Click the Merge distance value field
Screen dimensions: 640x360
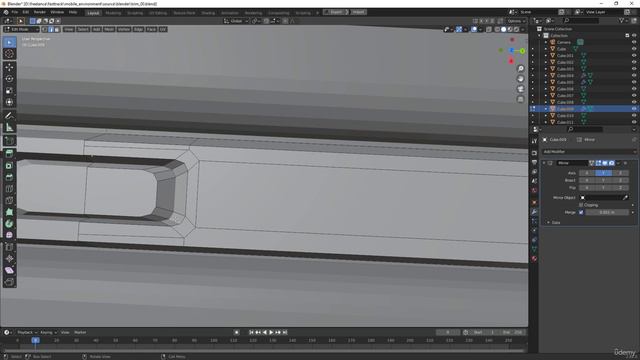click(x=607, y=212)
